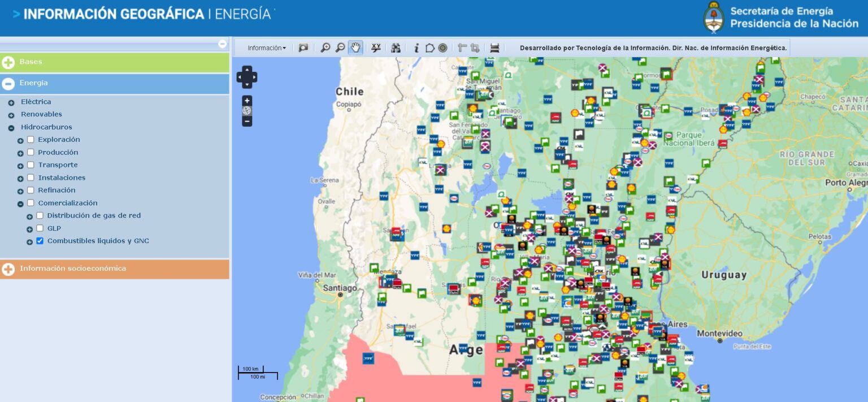868x402 pixels.
Task: Open the XY coordinates tool
Action: point(376,48)
